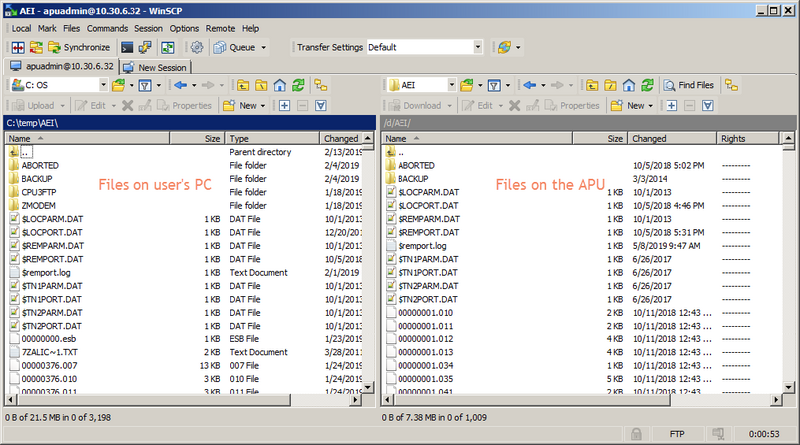Open the Transfer Settings Default combo box
Screen dimensions: 800x445
424,47
